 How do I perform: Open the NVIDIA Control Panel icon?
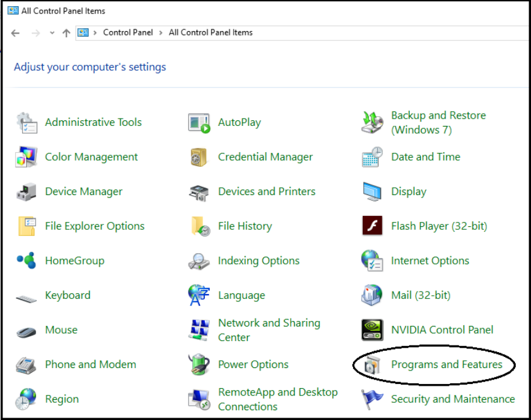pos(372,330)
